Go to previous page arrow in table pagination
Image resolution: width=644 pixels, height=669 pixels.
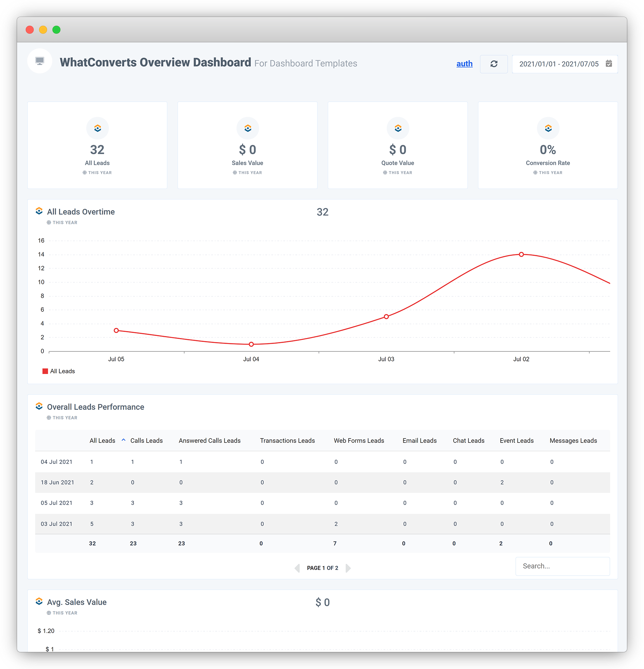297,568
